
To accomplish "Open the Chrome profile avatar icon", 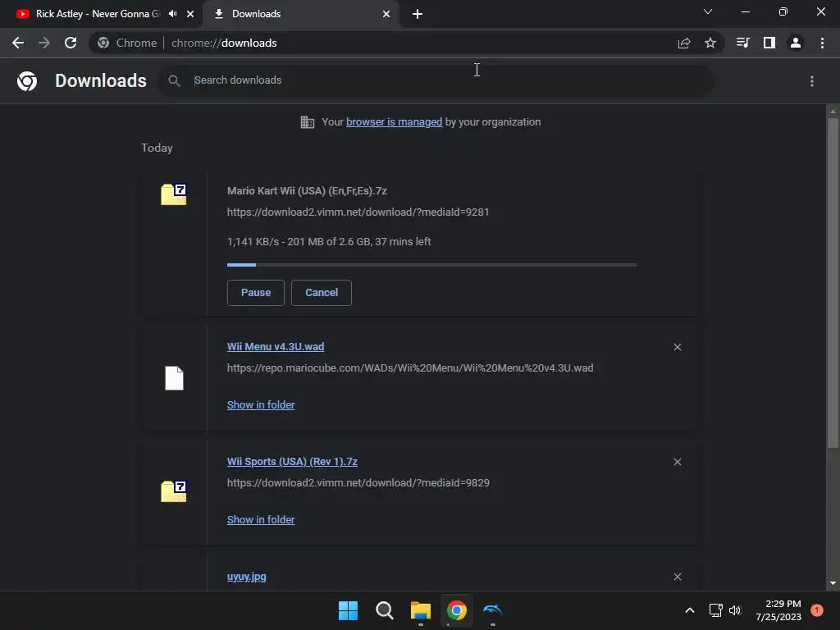I will coord(796,43).
